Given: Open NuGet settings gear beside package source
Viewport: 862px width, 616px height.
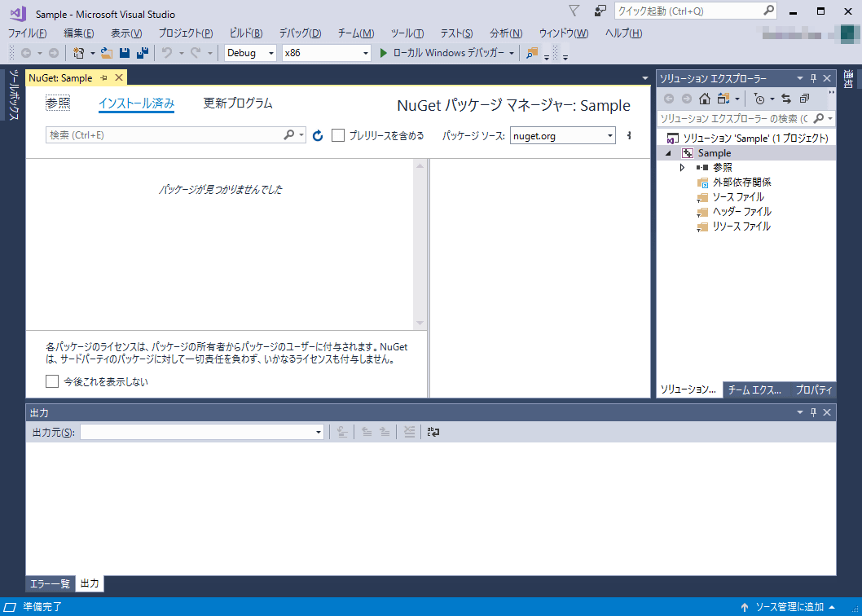Looking at the screenshot, I should click(x=630, y=135).
